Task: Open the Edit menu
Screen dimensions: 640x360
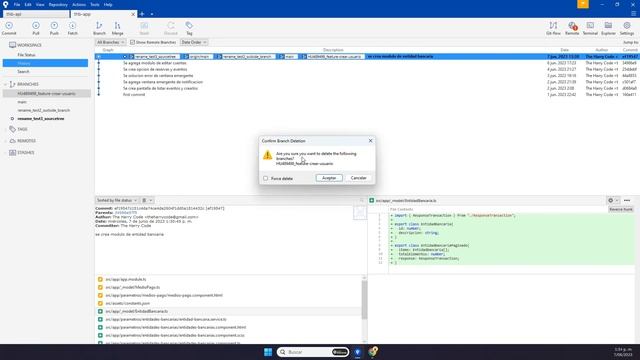Action: [x=28, y=4]
